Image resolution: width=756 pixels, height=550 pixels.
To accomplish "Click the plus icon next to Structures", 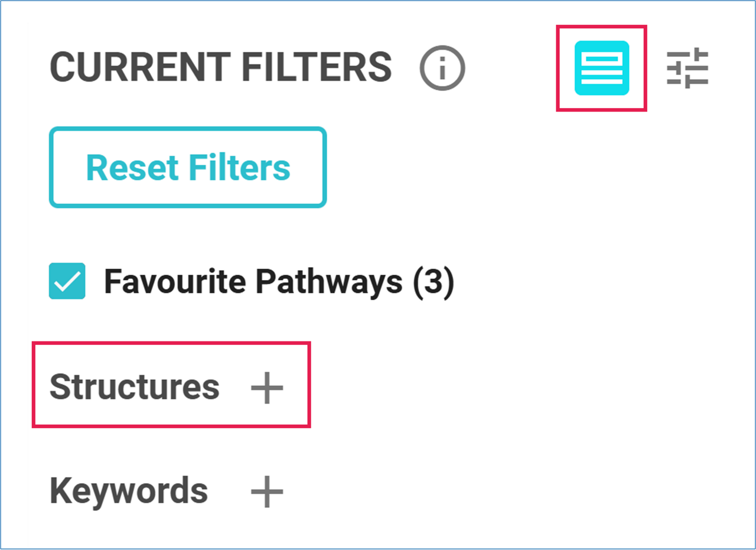I will [x=267, y=388].
